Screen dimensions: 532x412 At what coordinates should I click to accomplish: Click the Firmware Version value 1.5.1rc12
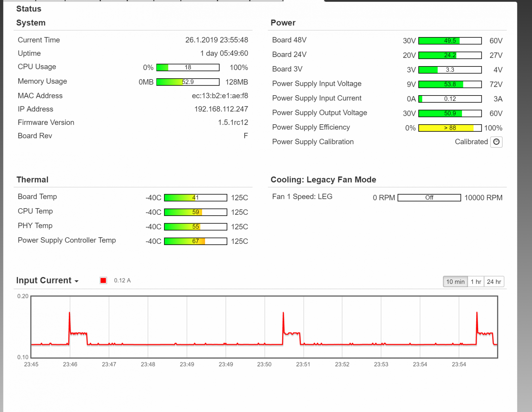tap(233, 122)
